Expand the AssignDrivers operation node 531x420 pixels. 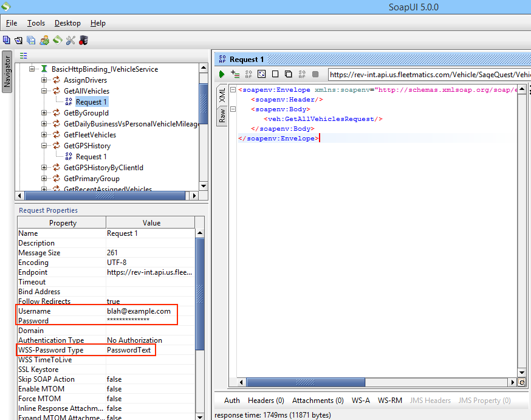pos(44,80)
